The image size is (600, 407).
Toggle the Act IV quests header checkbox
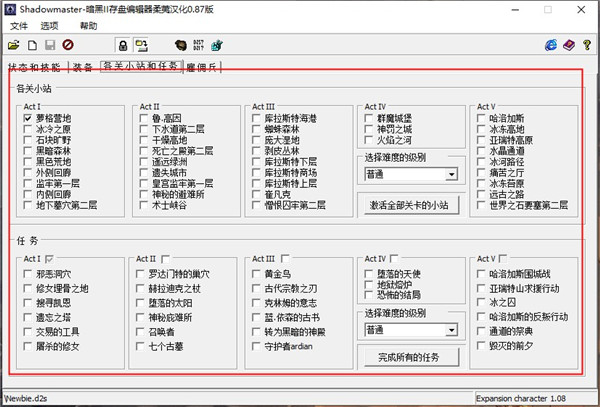coord(394,259)
